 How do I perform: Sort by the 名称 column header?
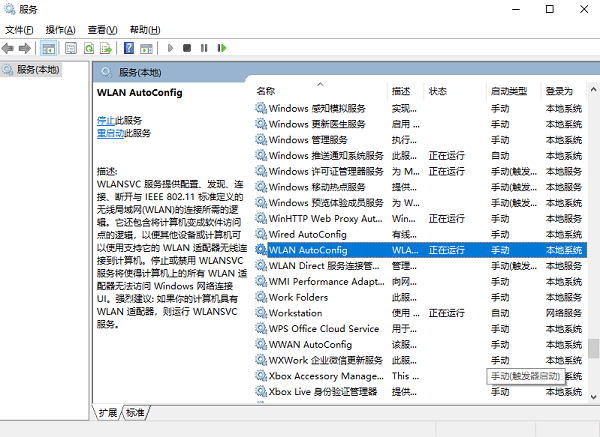point(266,91)
